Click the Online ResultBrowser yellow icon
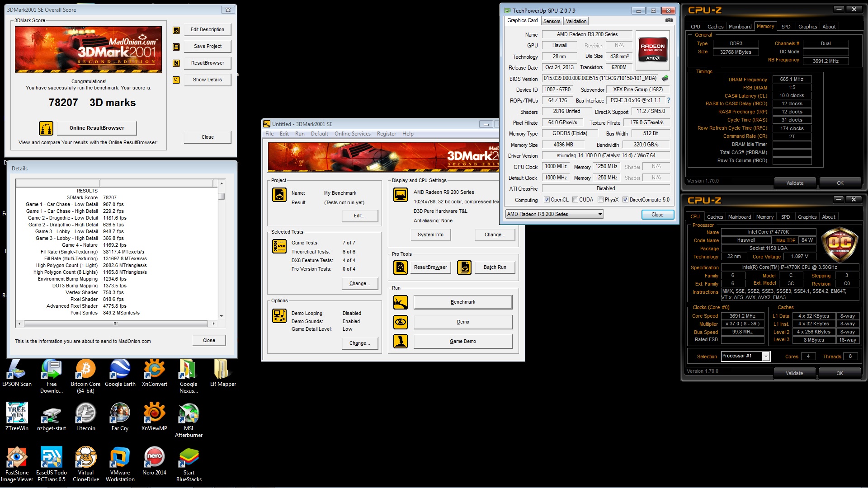This screenshot has height=488, width=868. (46, 128)
